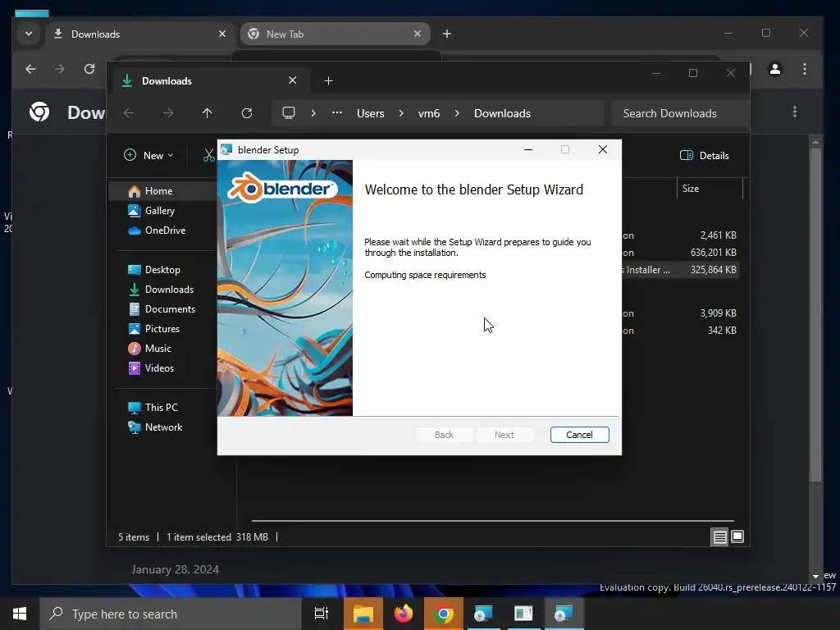Click the active blender installer taskbar icon
This screenshot has width=840, height=630.
tap(564, 614)
